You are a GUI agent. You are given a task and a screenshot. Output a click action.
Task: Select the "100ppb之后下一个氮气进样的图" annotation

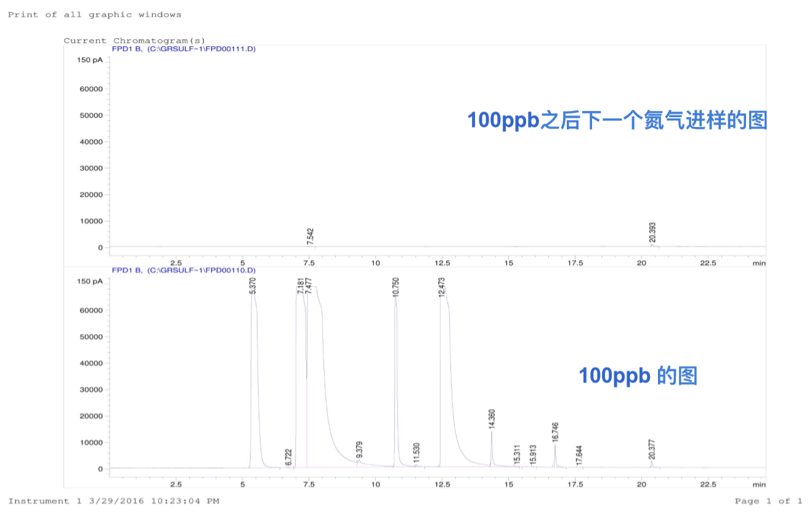(617, 120)
